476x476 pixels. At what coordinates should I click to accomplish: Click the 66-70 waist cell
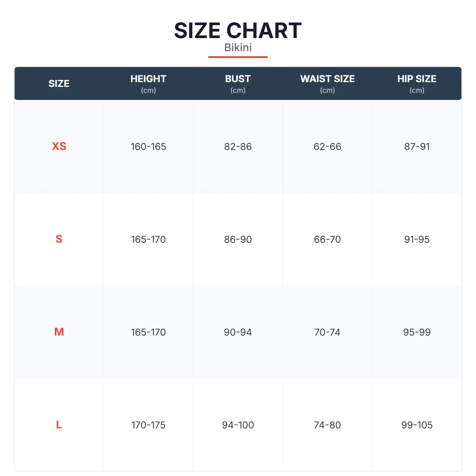[327, 239]
